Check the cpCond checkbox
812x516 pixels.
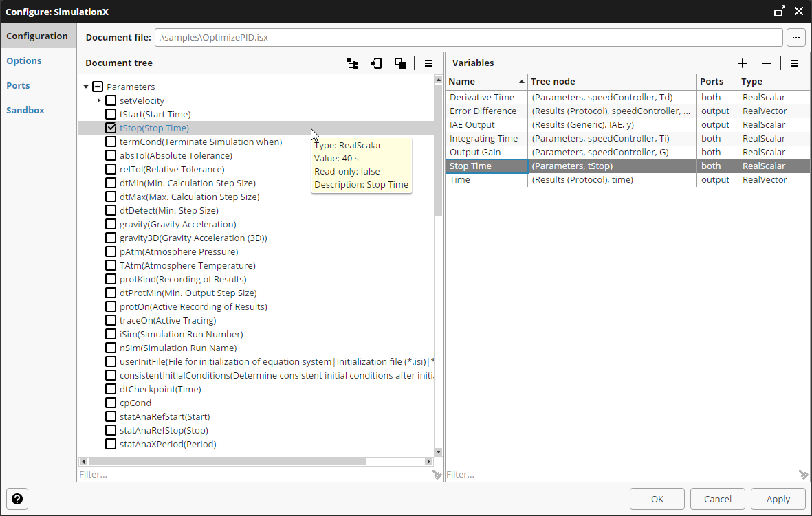(x=110, y=403)
